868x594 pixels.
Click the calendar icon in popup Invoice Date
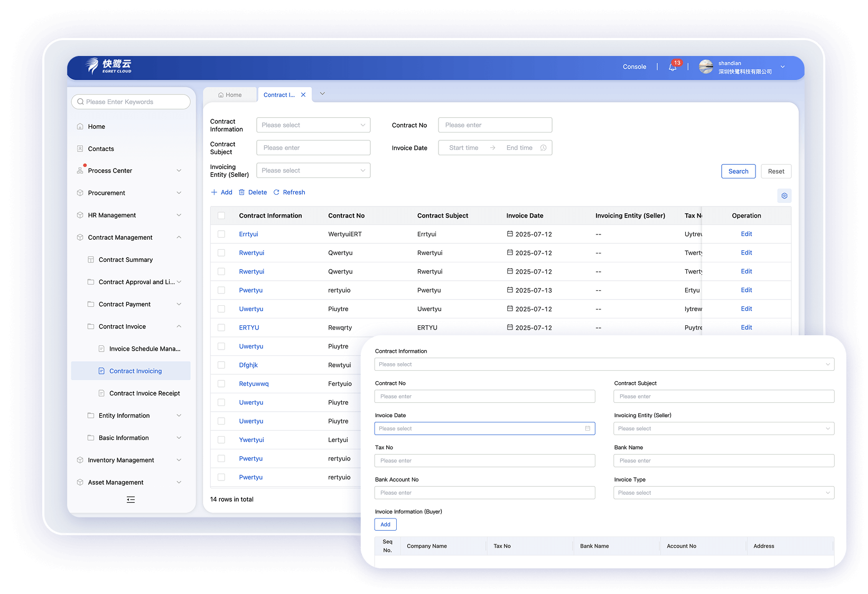(x=587, y=429)
